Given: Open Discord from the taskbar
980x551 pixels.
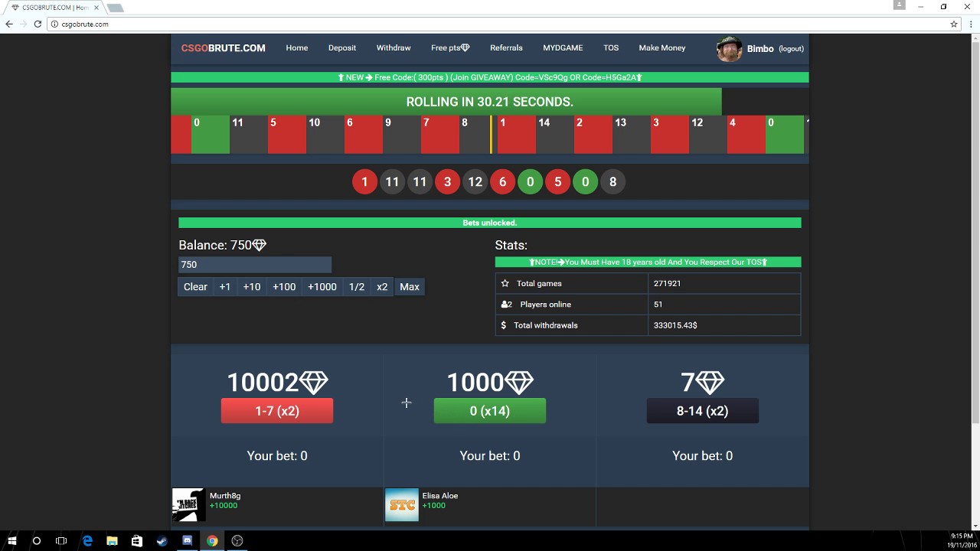Looking at the screenshot, I should (188, 540).
